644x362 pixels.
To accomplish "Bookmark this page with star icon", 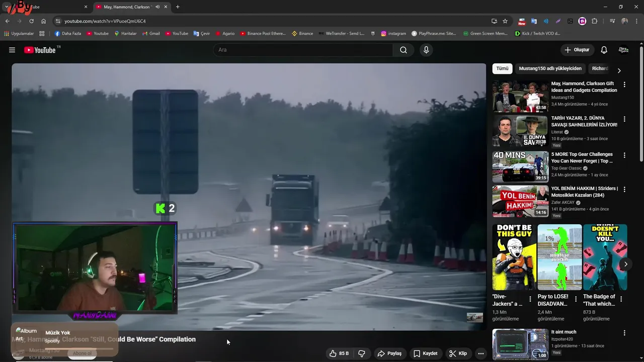I will 505,21.
